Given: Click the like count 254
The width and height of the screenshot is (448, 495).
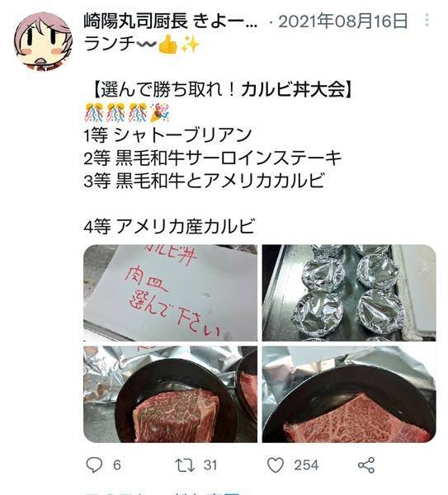Looking at the screenshot, I should click(x=306, y=465).
